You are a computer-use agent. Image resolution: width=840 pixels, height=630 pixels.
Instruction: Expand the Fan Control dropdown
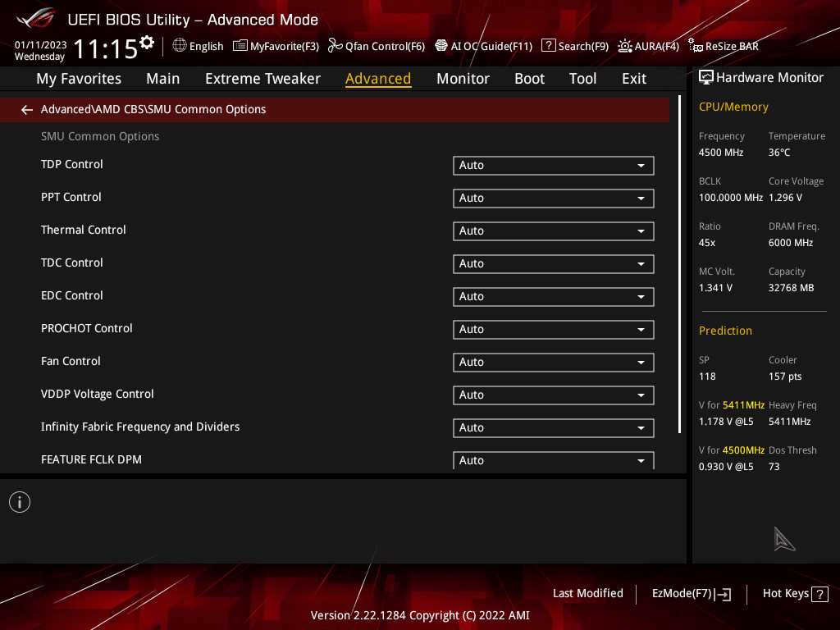click(554, 362)
